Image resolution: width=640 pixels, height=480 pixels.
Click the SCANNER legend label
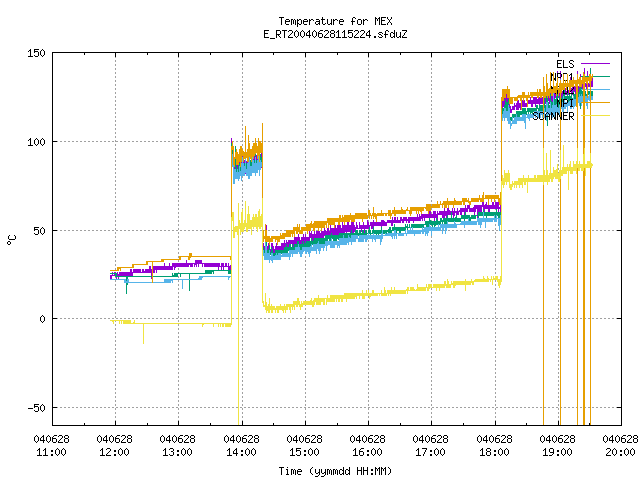(553, 116)
